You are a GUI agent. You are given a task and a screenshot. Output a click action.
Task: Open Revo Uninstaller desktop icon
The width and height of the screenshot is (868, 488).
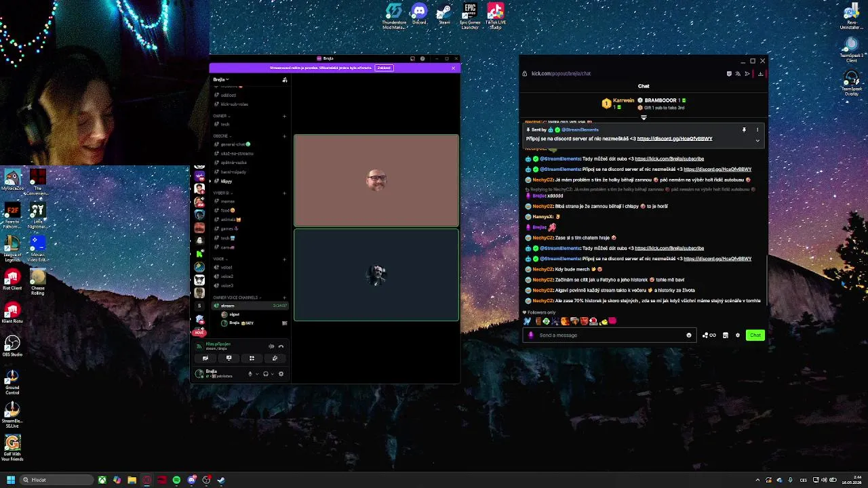(852, 17)
